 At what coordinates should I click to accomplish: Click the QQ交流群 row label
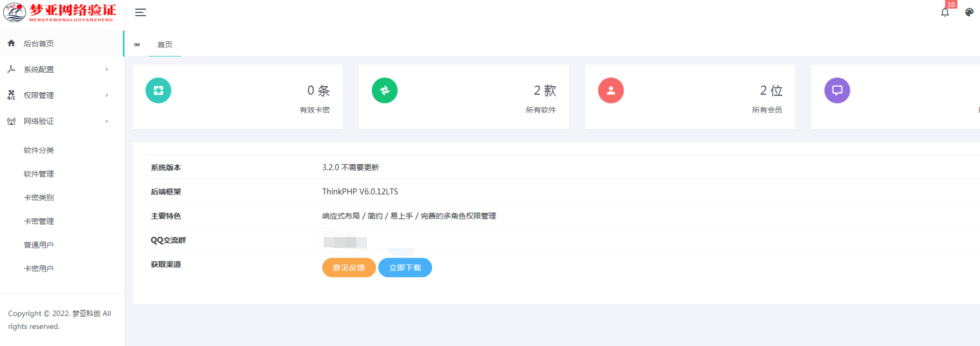tap(168, 240)
